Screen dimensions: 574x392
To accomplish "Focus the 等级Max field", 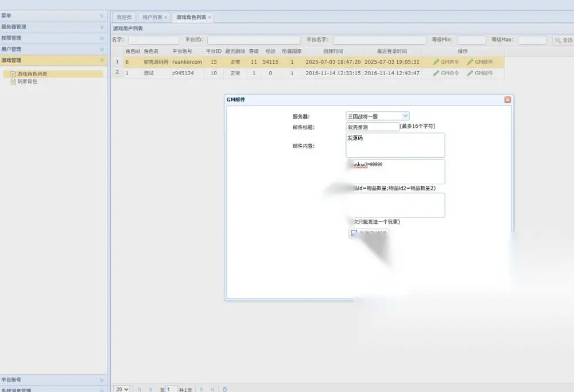I will (533, 40).
